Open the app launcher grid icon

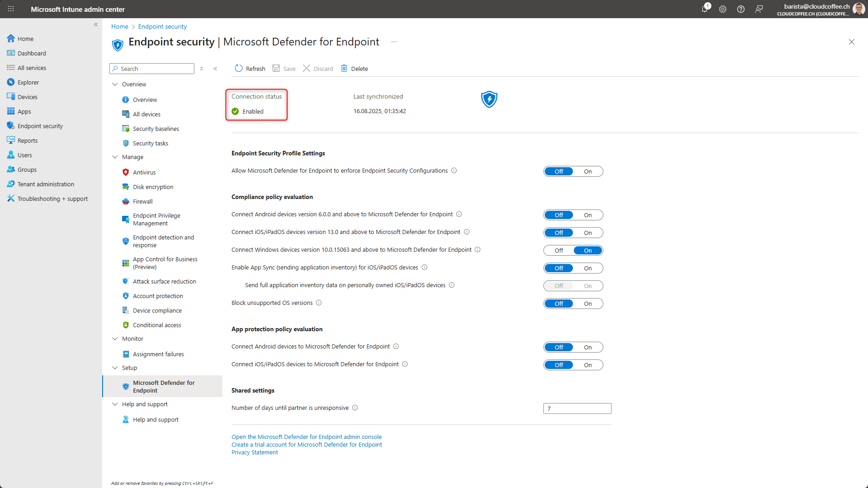(x=11, y=9)
